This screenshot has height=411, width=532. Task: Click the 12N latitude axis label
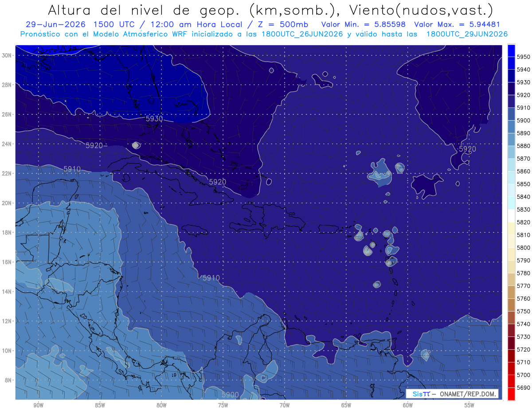coord(7,321)
